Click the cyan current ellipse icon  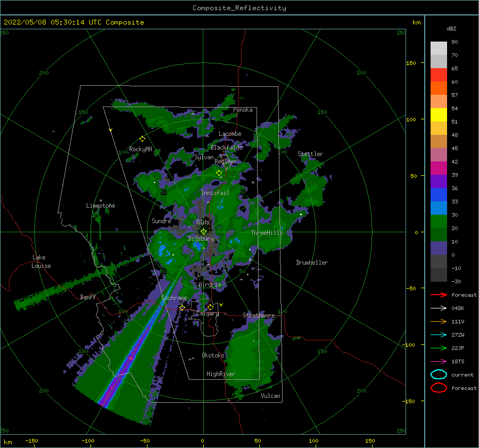439,374
